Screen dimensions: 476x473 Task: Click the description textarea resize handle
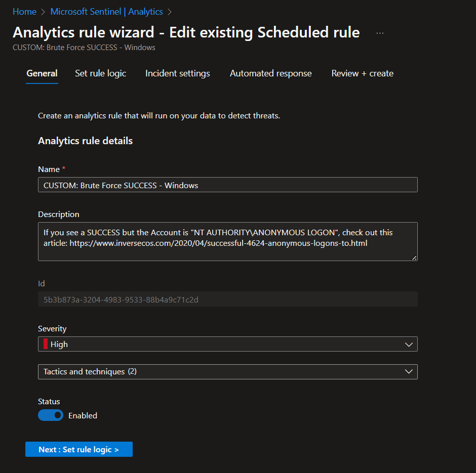(x=414, y=257)
